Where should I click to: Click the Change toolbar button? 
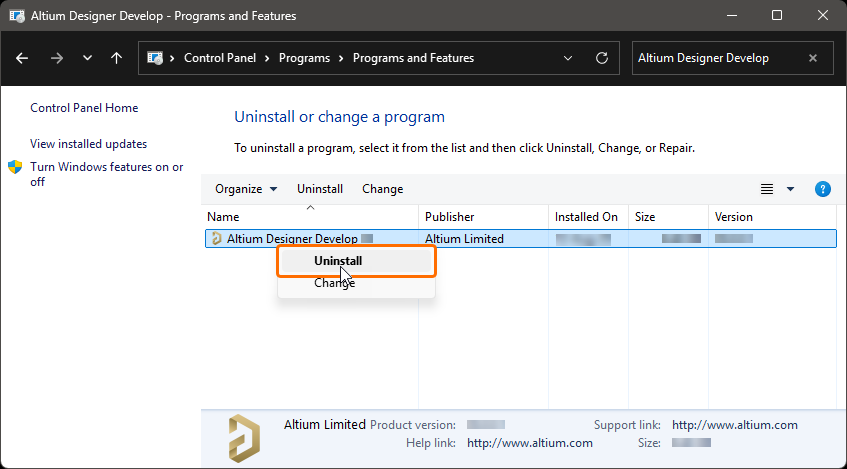point(382,189)
